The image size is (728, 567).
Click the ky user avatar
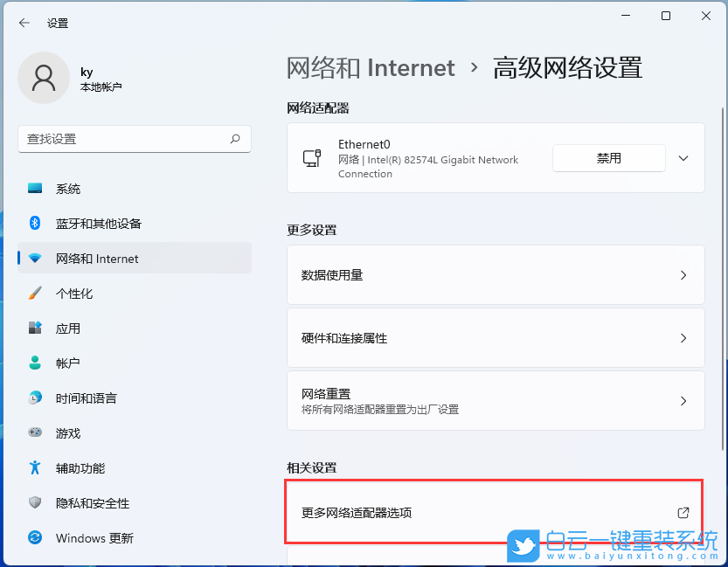(44, 78)
